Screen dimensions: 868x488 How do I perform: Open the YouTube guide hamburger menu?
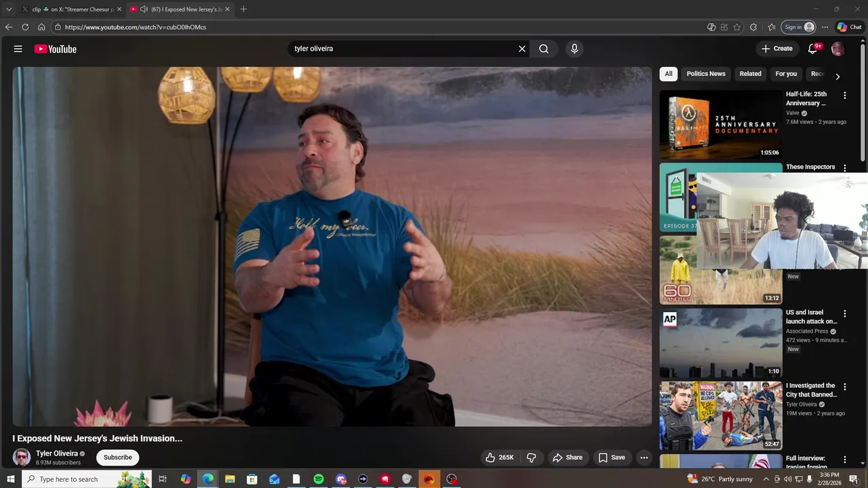click(18, 49)
